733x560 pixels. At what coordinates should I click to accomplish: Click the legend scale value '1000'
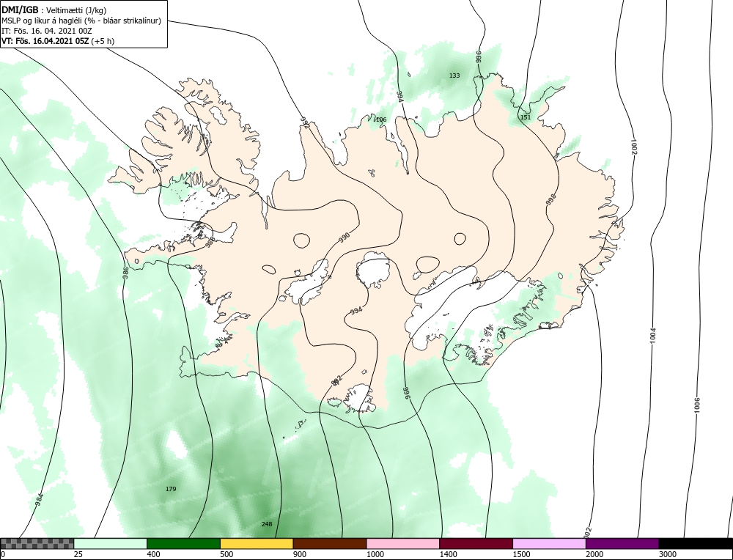click(375, 554)
